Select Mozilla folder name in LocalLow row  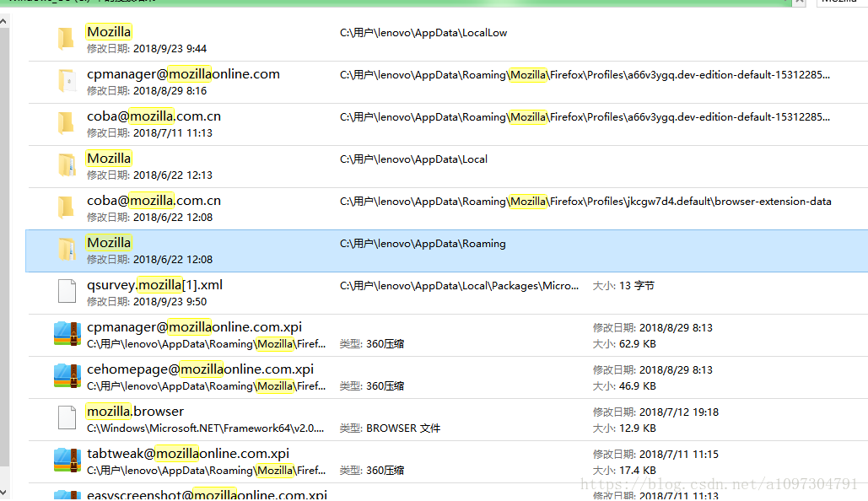109,32
